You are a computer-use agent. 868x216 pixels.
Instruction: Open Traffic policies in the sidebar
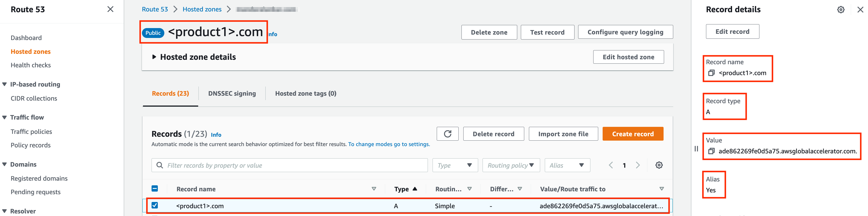click(x=31, y=132)
